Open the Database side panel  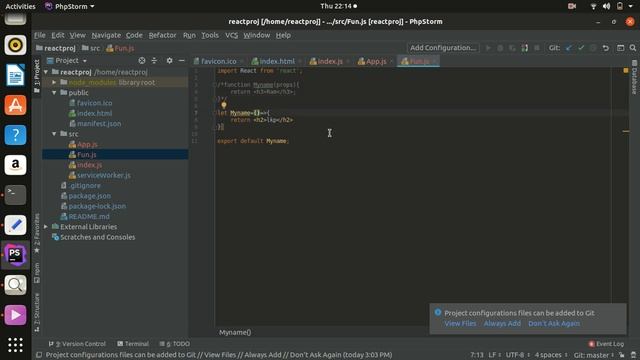pos(634,77)
